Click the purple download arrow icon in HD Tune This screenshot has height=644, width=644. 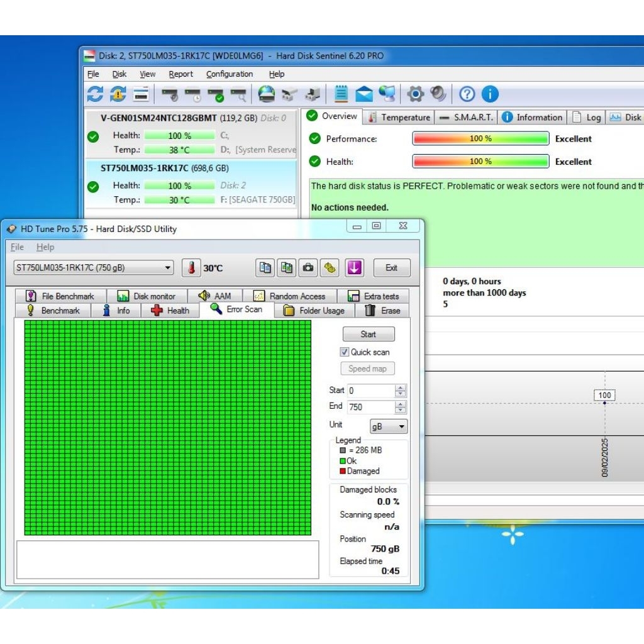pyautogui.click(x=355, y=268)
